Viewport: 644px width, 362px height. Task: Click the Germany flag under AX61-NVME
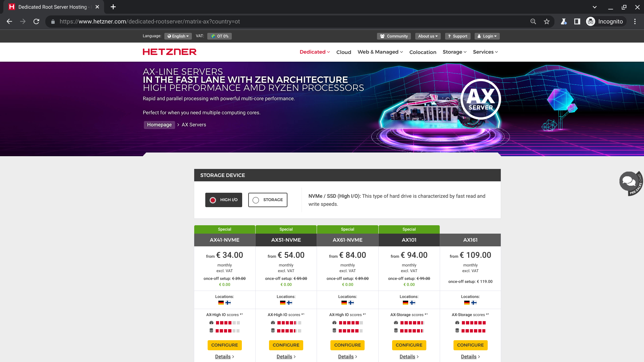344,303
